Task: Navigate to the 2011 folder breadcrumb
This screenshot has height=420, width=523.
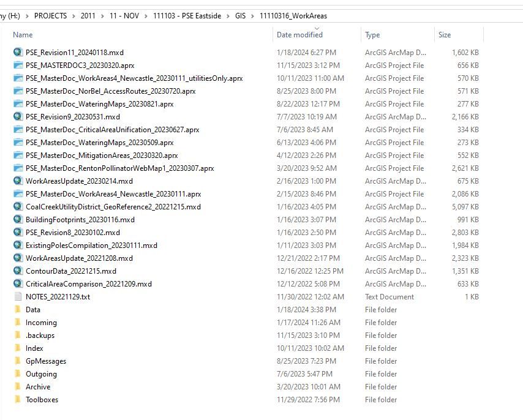Action: pos(88,16)
